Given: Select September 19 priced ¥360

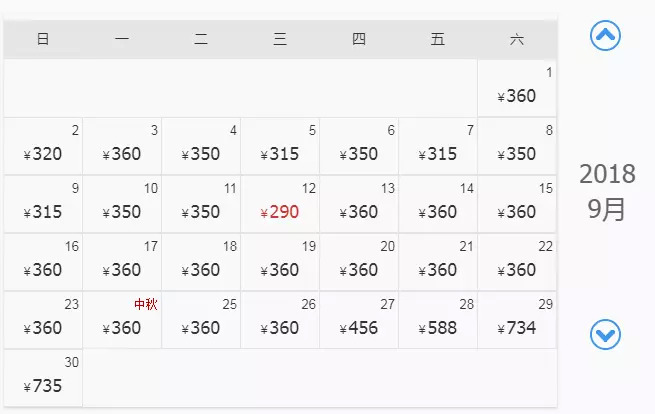Looking at the screenshot, I should (280, 262).
